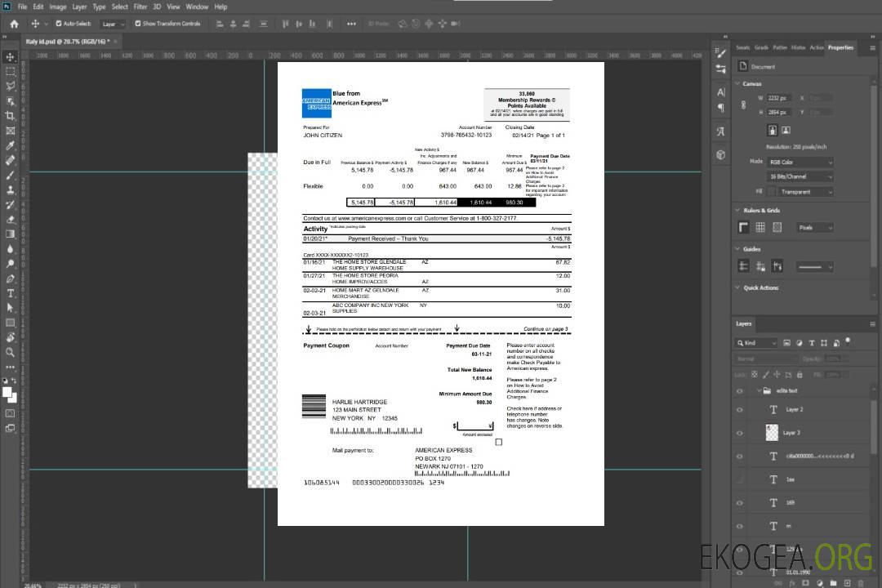The image size is (882, 588).
Task: Click the trash icon to delete layer
Action: 861,583
